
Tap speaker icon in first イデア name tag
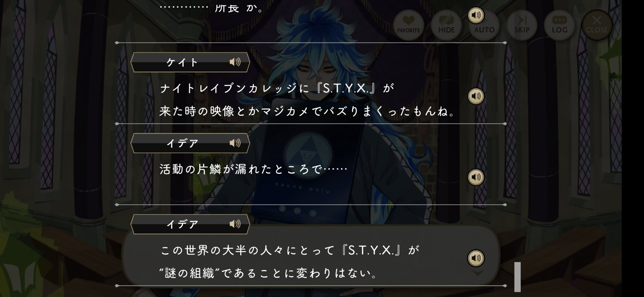235,143
